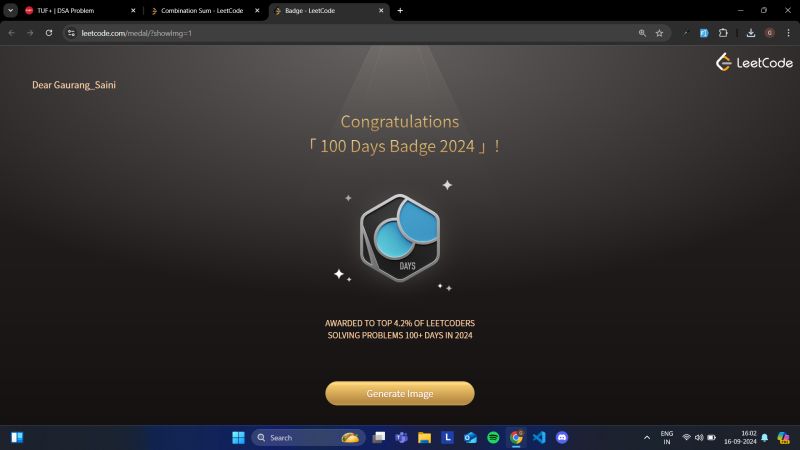Open a new browser tab
The height and width of the screenshot is (450, 800).
coord(400,10)
